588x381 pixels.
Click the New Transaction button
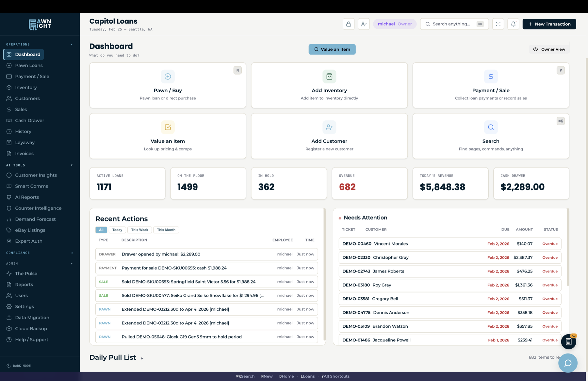pyautogui.click(x=549, y=24)
